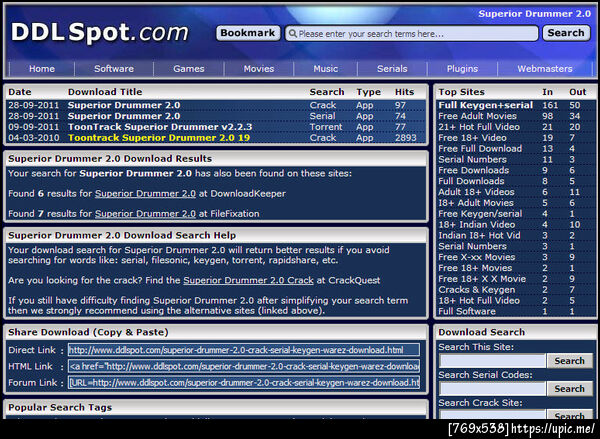Click the DDLSpot.com logo
Screen dimensions: 600x439
point(100,32)
